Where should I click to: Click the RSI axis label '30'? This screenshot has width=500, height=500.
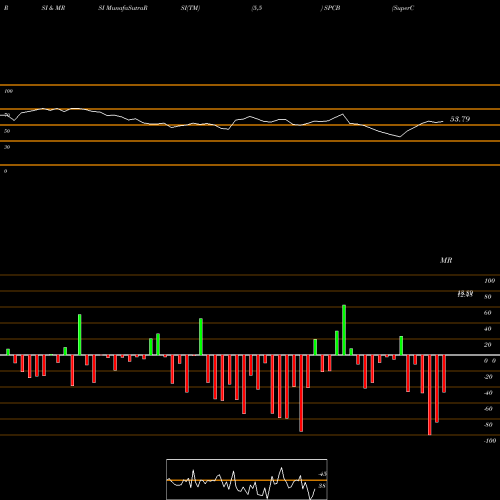click(7, 147)
